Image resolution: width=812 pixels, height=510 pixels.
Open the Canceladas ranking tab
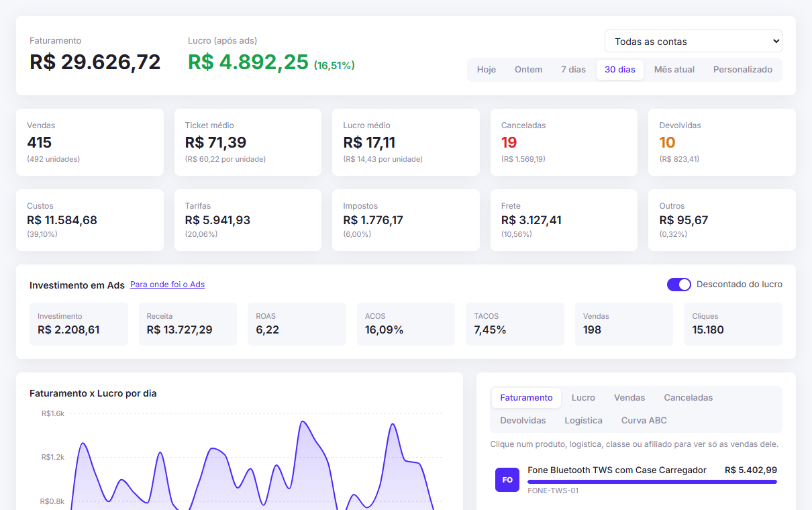point(689,398)
